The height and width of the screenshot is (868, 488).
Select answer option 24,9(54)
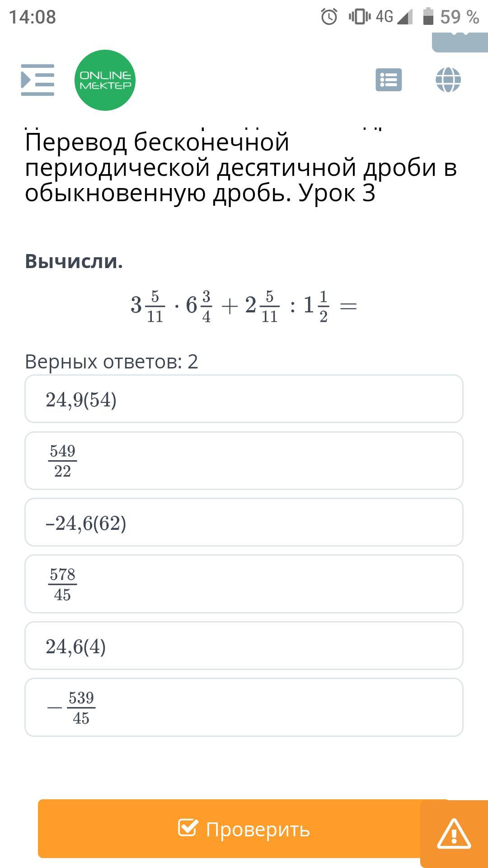[244, 399]
